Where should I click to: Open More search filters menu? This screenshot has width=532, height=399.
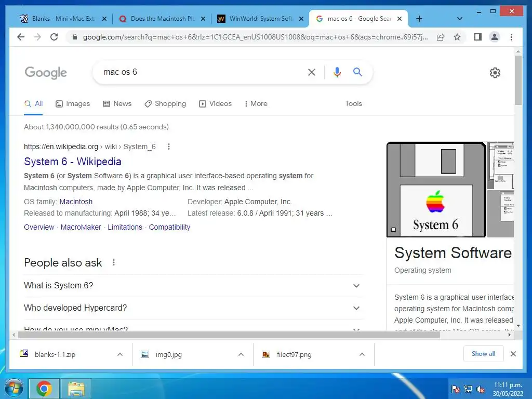tap(256, 103)
